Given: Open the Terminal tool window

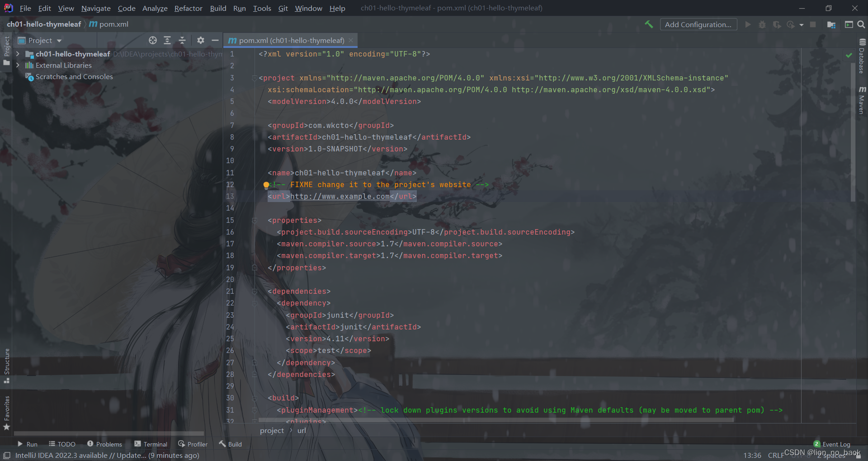Looking at the screenshot, I should (151, 444).
